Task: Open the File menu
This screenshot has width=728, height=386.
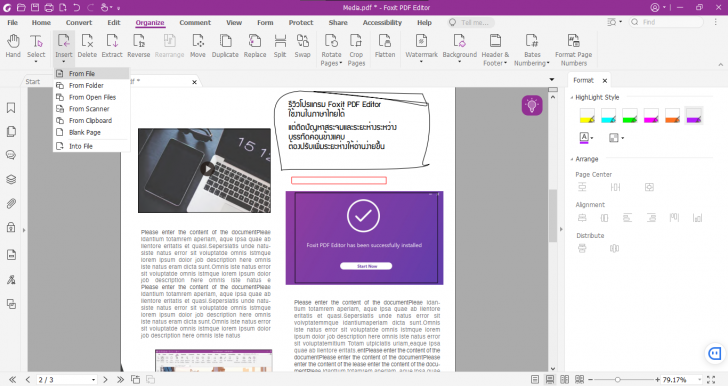Action: tap(13, 22)
